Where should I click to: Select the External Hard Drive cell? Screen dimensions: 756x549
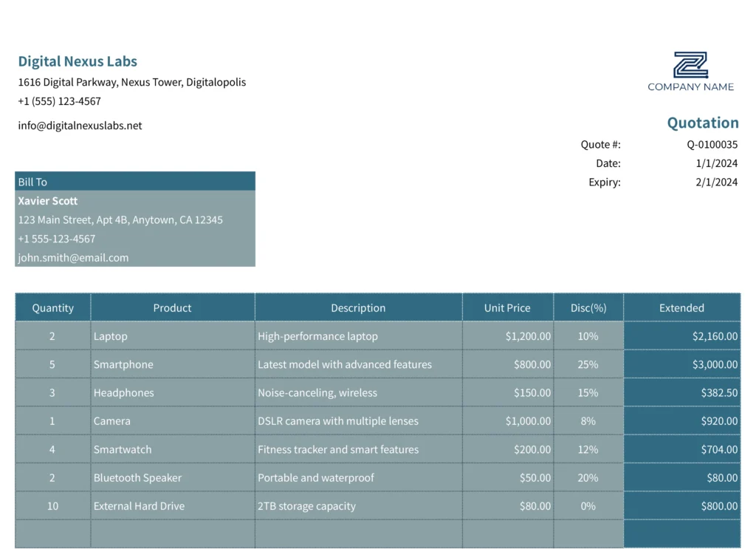click(x=173, y=505)
